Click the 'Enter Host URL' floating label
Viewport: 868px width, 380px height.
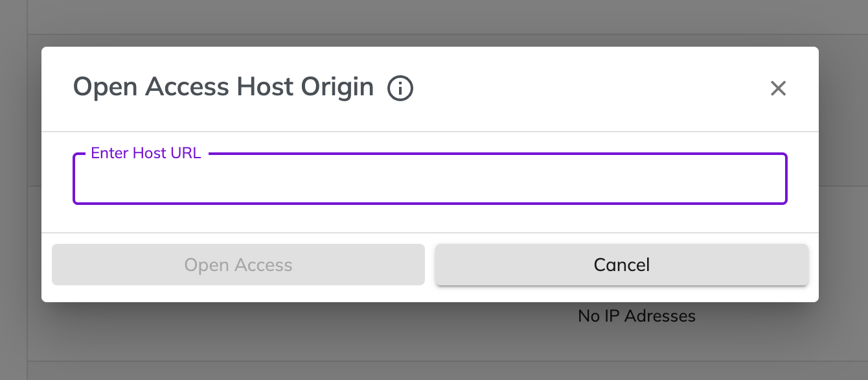(x=146, y=154)
